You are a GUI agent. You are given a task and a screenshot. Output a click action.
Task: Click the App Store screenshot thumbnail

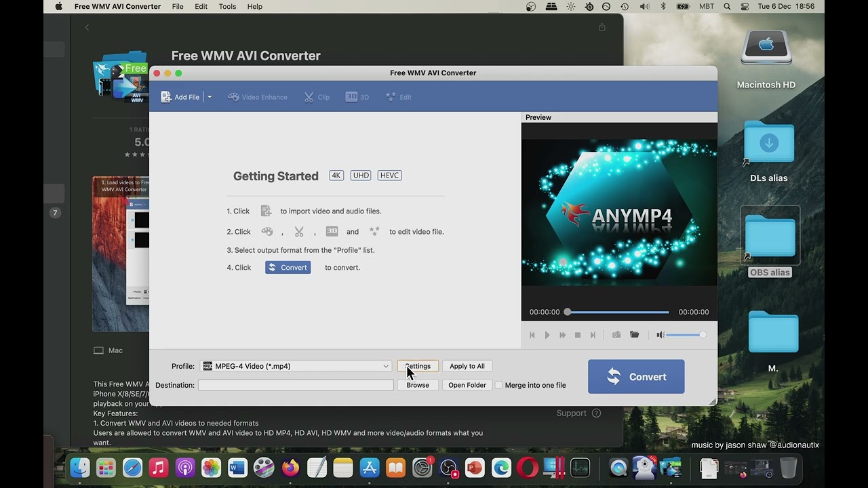121,254
